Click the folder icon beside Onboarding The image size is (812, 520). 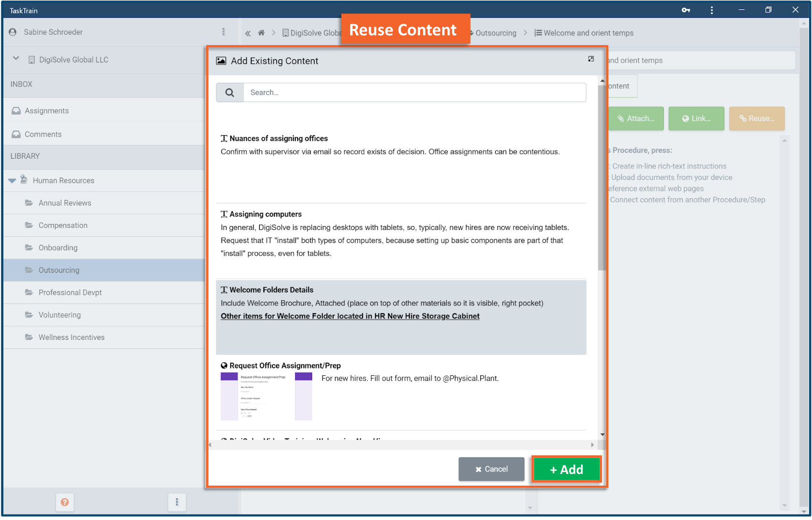29,247
